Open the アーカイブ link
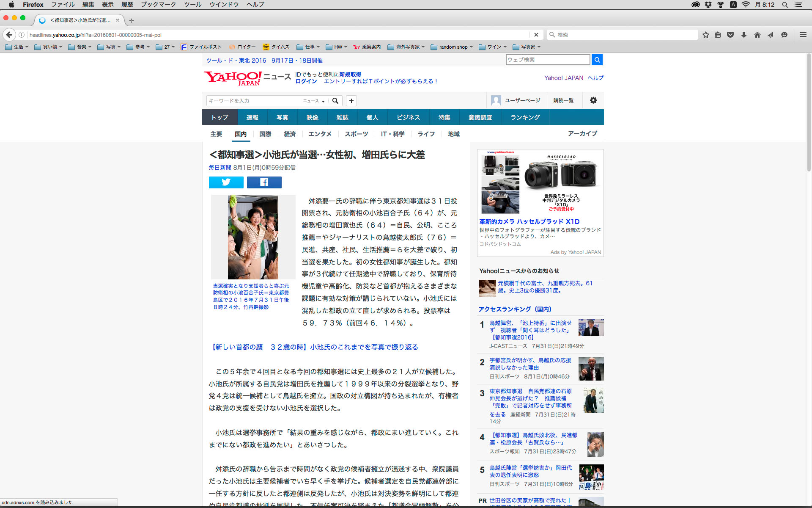The width and height of the screenshot is (812, 508). coord(582,133)
